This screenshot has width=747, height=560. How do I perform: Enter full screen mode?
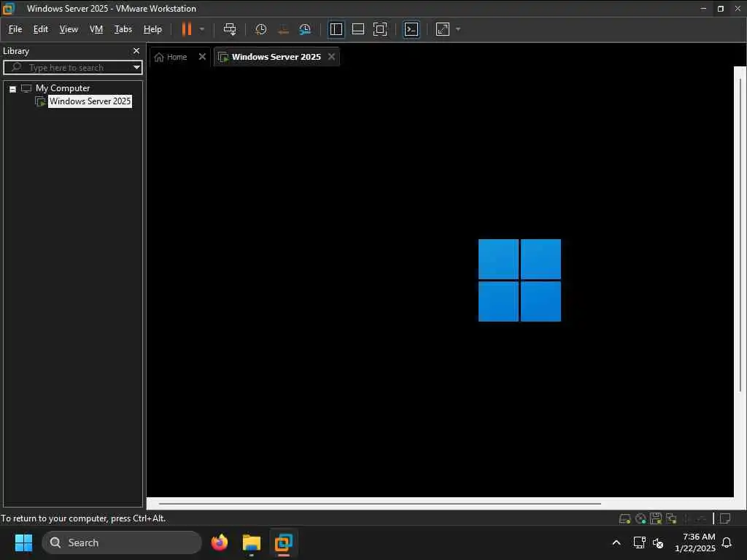point(379,29)
